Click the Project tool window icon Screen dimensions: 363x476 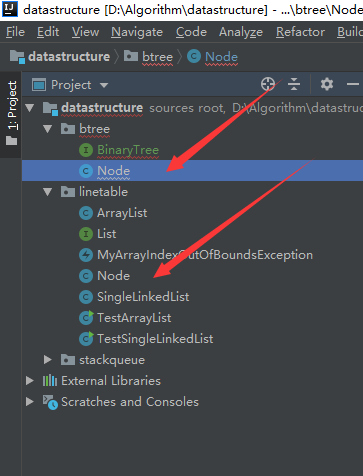[39, 85]
